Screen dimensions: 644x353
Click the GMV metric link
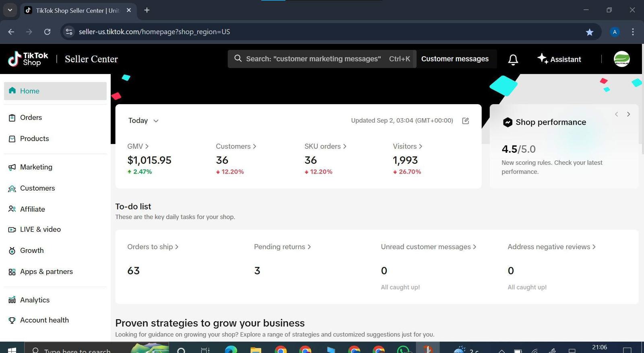click(x=138, y=146)
